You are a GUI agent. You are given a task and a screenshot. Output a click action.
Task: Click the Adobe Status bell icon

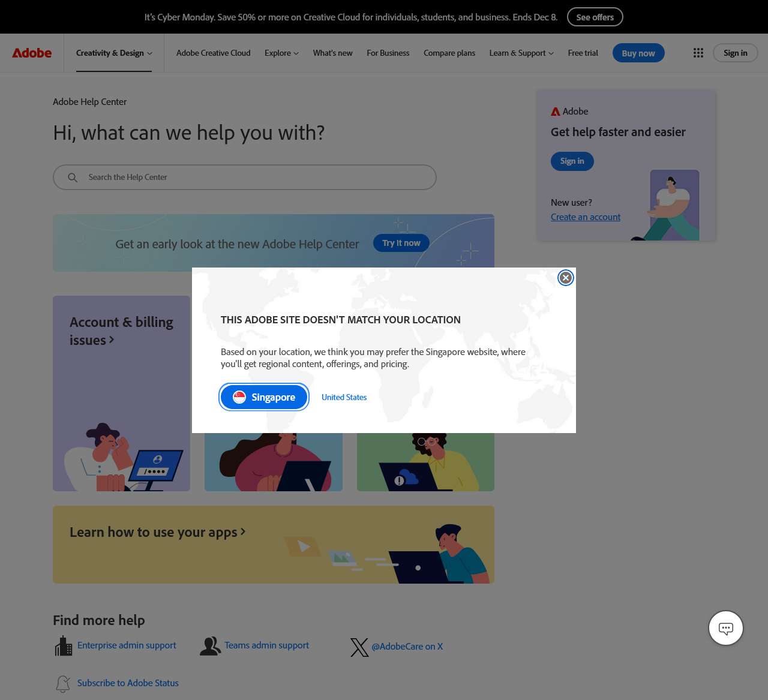pos(63,684)
